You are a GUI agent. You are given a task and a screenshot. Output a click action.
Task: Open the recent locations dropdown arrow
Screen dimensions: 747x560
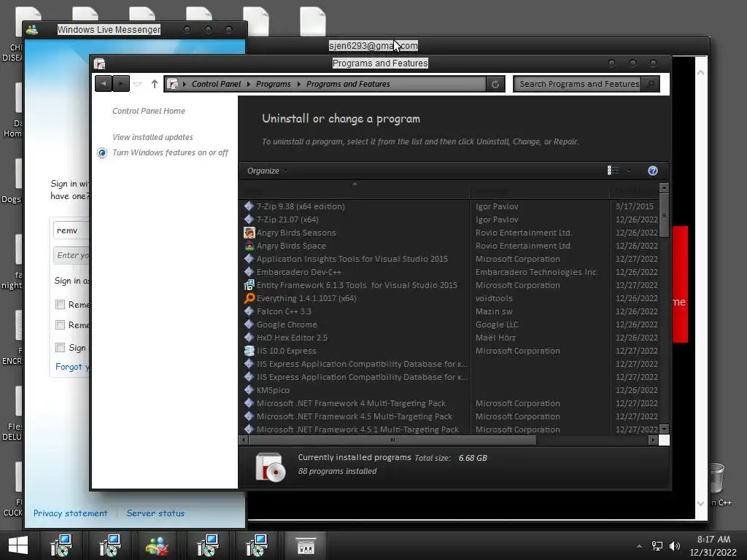click(x=137, y=85)
